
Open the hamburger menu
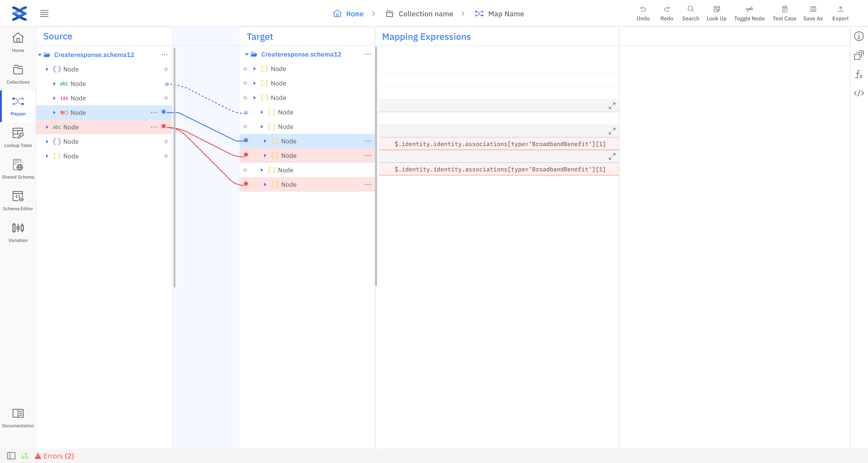[x=44, y=13]
